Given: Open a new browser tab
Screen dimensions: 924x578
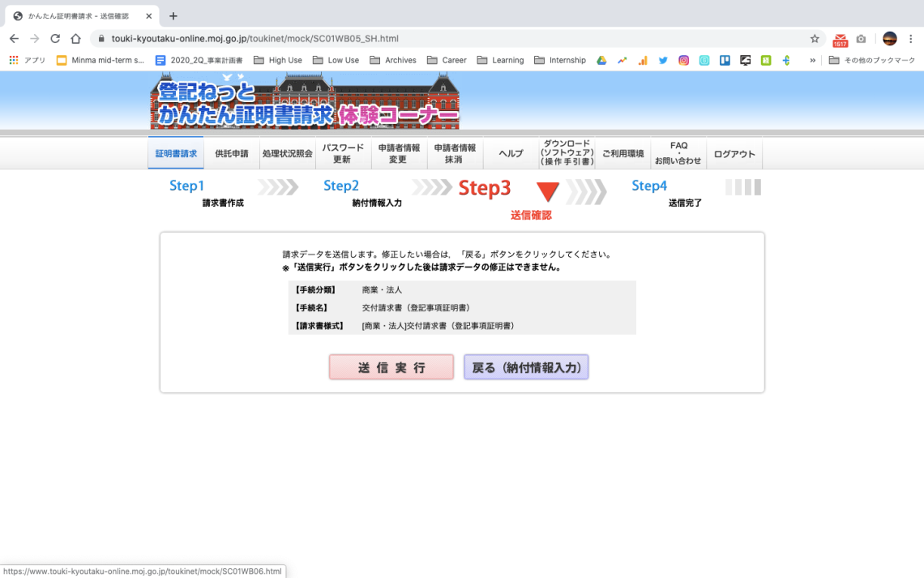Looking at the screenshot, I should 173,16.
